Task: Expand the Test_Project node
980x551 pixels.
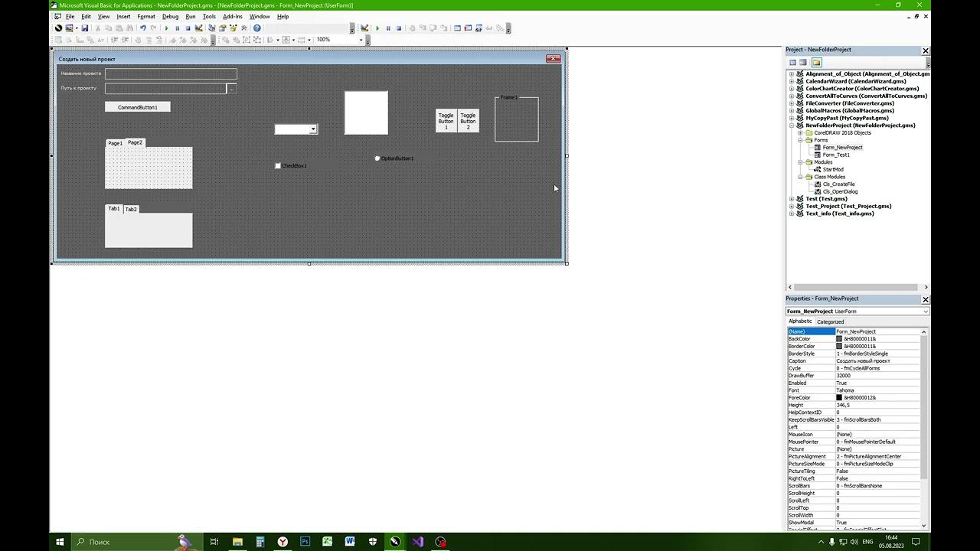Action: 792,206
